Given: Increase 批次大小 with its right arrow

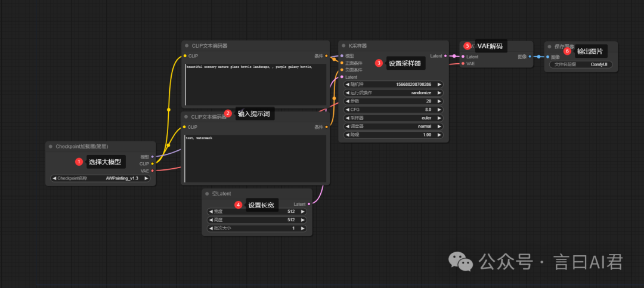Looking at the screenshot, I should [303, 228].
